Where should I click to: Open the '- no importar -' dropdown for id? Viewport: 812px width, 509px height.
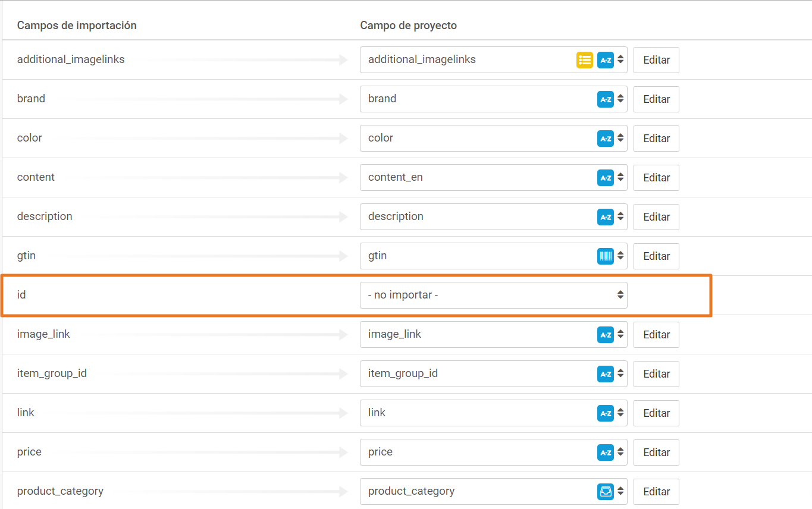(x=494, y=295)
